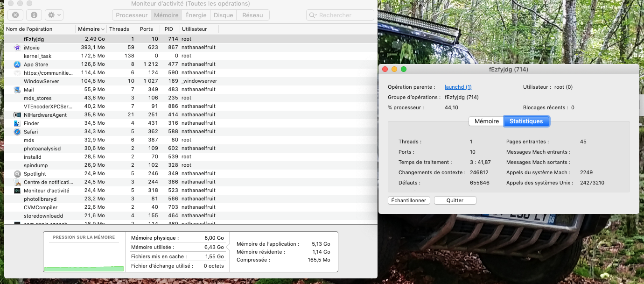This screenshot has height=284, width=644.
Task: Click the 44,10 % processeur value
Action: 451,107
